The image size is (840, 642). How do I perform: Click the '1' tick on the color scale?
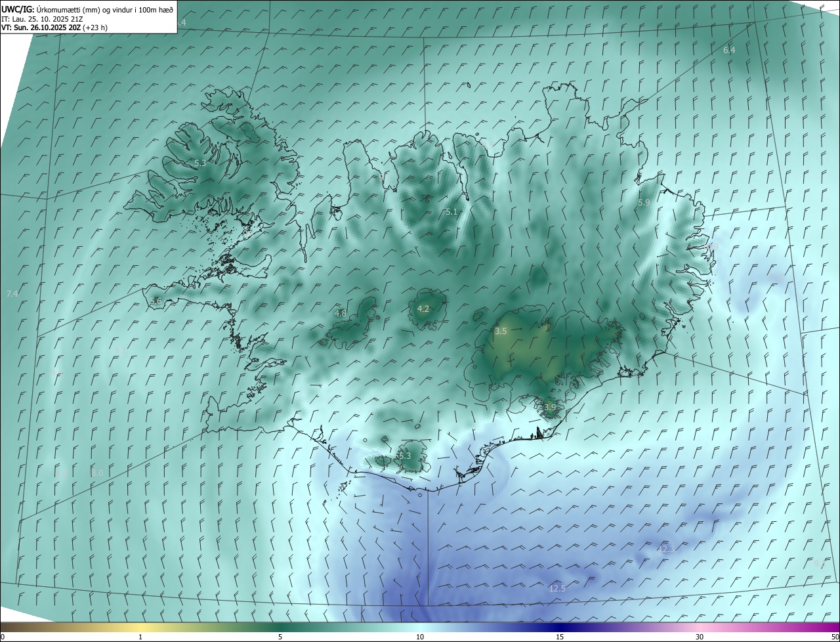(140, 637)
